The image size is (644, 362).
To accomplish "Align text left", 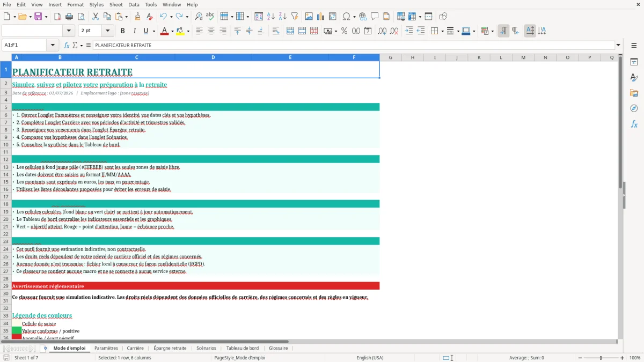I will [x=200, y=31].
